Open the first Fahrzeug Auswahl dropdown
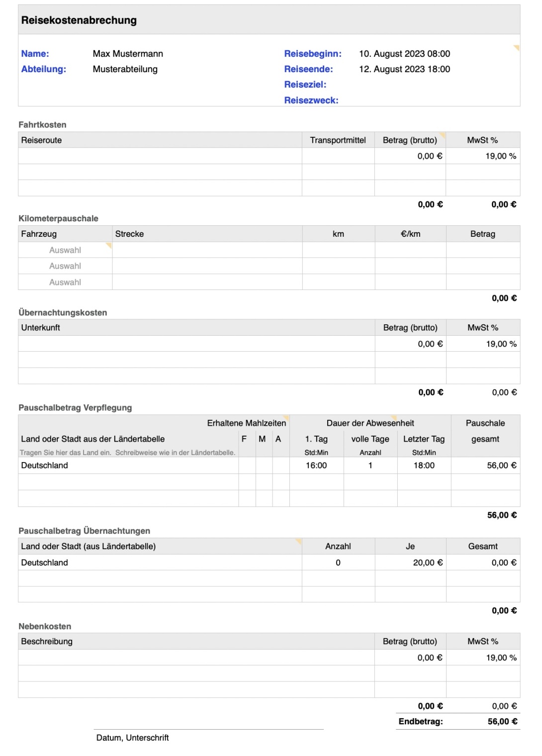This screenshot has width=542, height=756. tap(65, 250)
